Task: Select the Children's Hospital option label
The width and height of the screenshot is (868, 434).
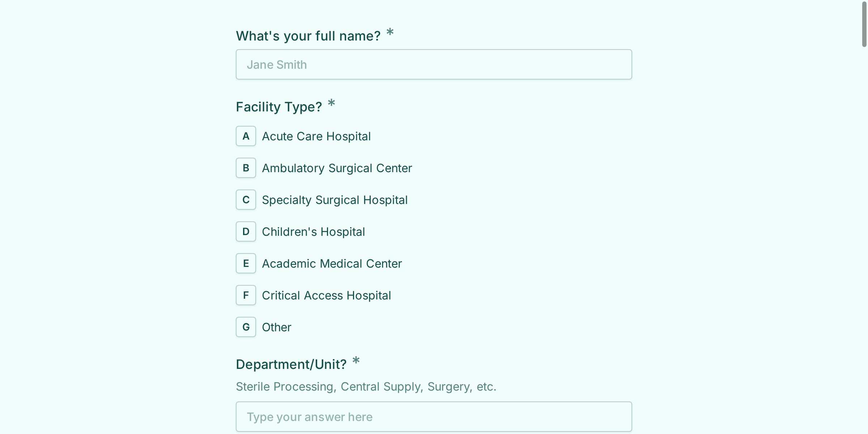Action: (x=313, y=232)
